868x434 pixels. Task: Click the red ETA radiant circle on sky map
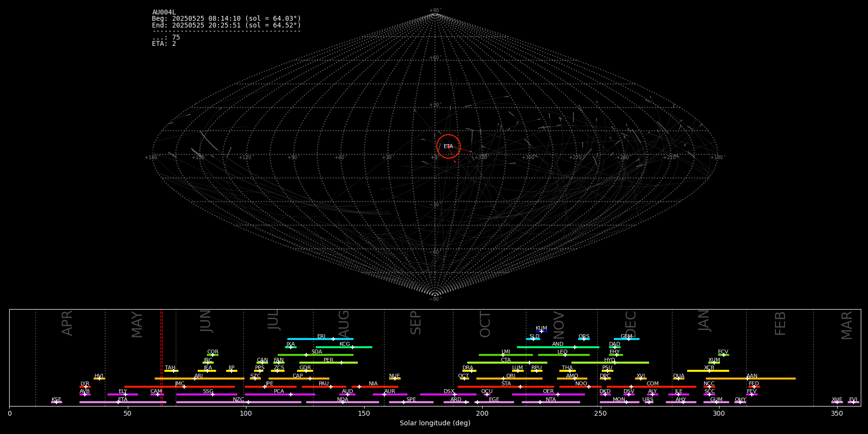click(448, 146)
